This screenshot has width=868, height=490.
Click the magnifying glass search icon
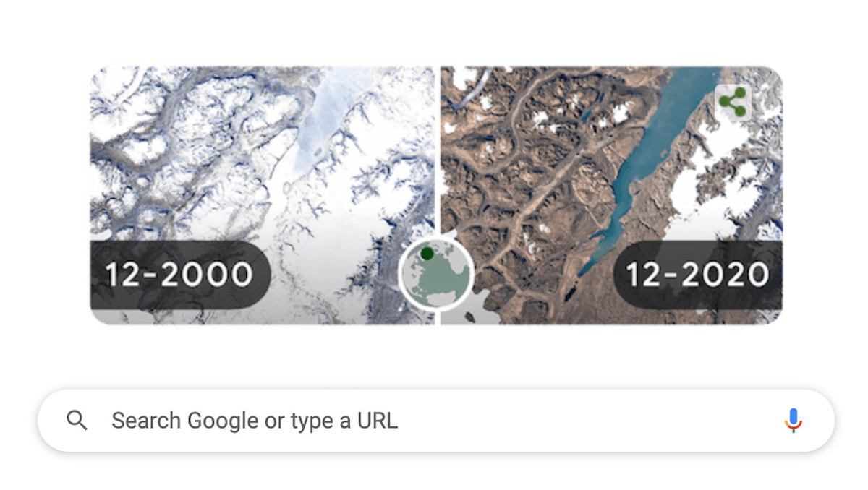point(77,421)
